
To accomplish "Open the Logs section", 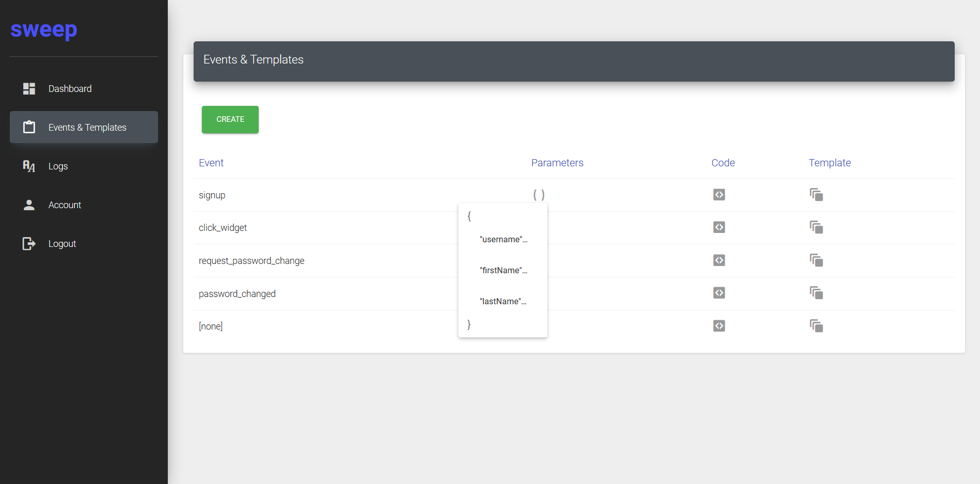I will 58,166.
